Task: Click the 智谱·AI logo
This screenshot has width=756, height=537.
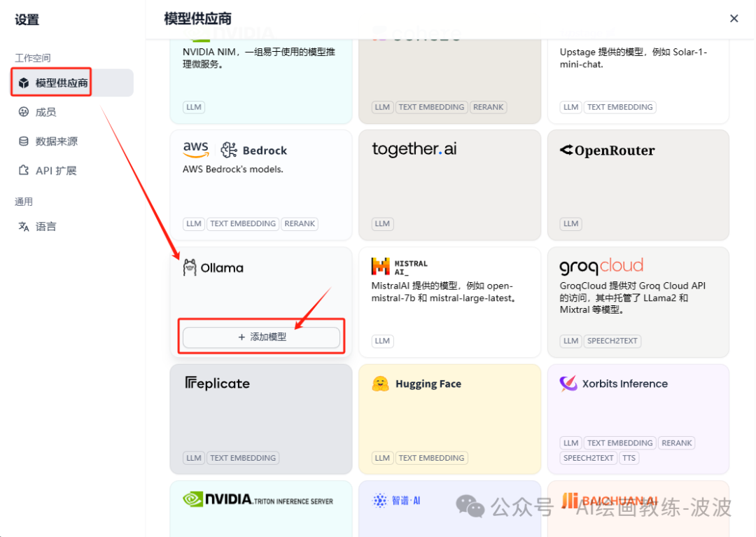Action: pos(396,501)
